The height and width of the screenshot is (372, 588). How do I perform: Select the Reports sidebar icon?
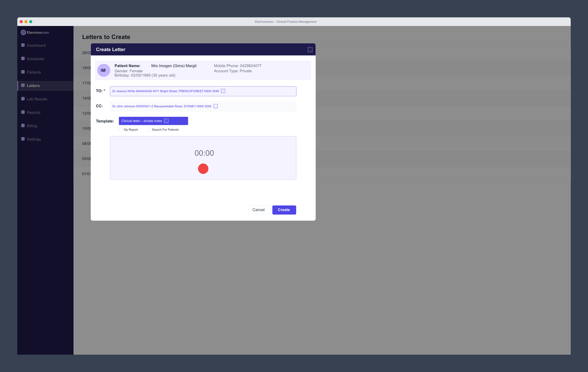point(23,112)
